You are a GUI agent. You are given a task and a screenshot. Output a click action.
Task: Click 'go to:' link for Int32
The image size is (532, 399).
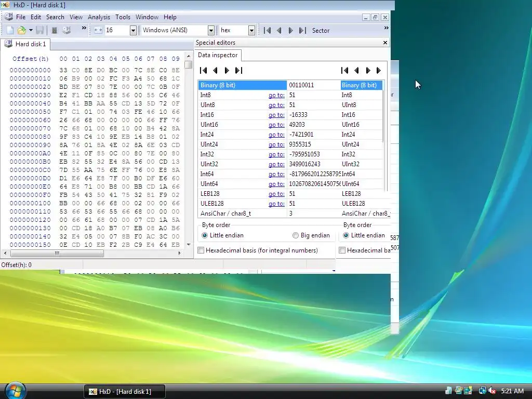[x=276, y=154]
